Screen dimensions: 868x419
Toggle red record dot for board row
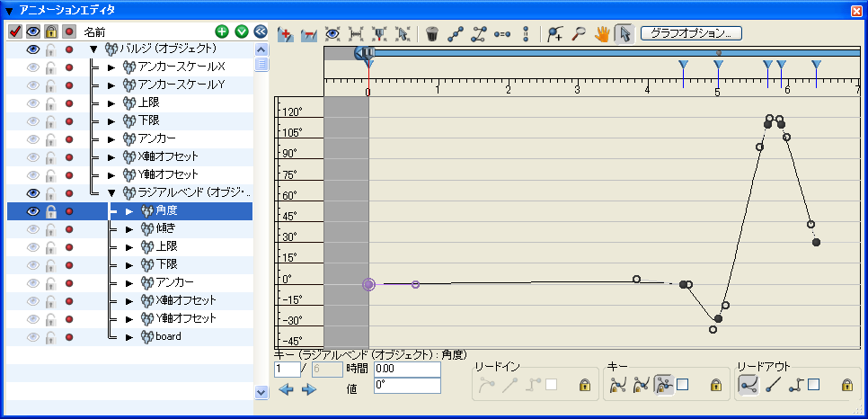pos(69,337)
